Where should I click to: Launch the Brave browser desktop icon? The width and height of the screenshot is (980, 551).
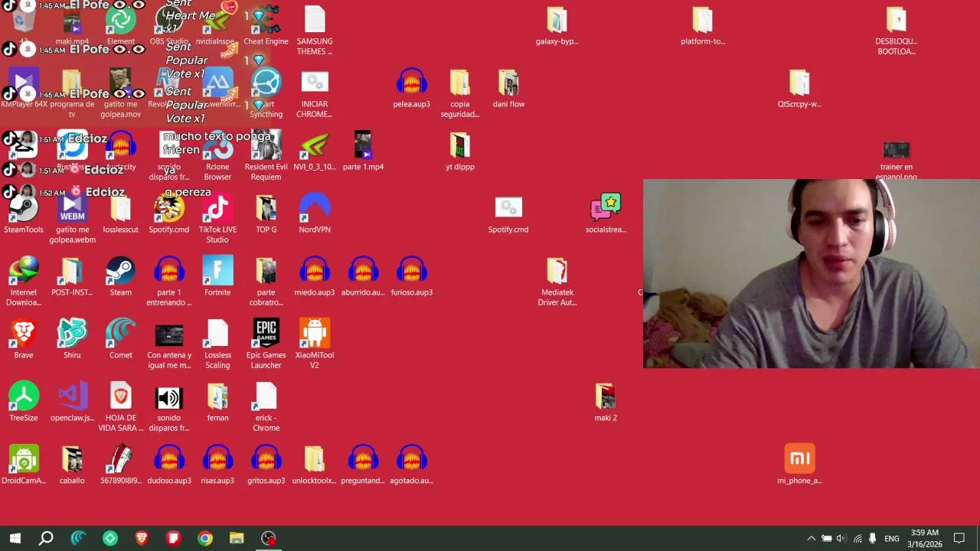click(24, 339)
